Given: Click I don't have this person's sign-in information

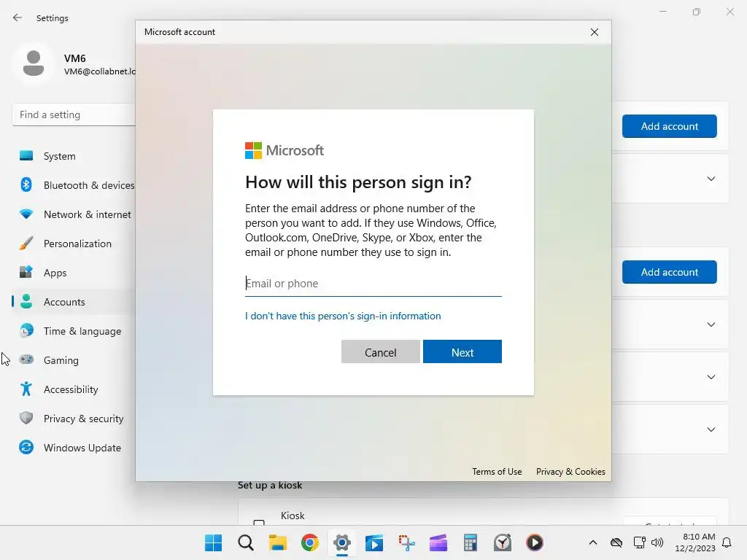Looking at the screenshot, I should click(x=343, y=316).
